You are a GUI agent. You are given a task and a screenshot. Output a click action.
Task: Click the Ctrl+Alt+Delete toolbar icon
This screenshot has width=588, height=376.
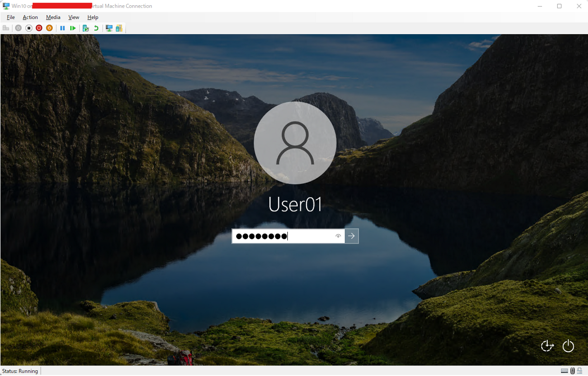(x=6, y=28)
